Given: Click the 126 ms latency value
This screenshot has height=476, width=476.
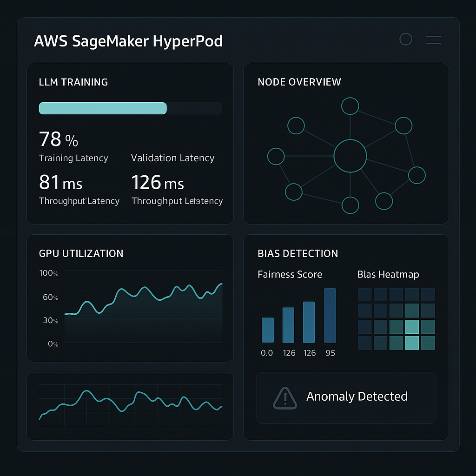Looking at the screenshot, I should (158, 182).
